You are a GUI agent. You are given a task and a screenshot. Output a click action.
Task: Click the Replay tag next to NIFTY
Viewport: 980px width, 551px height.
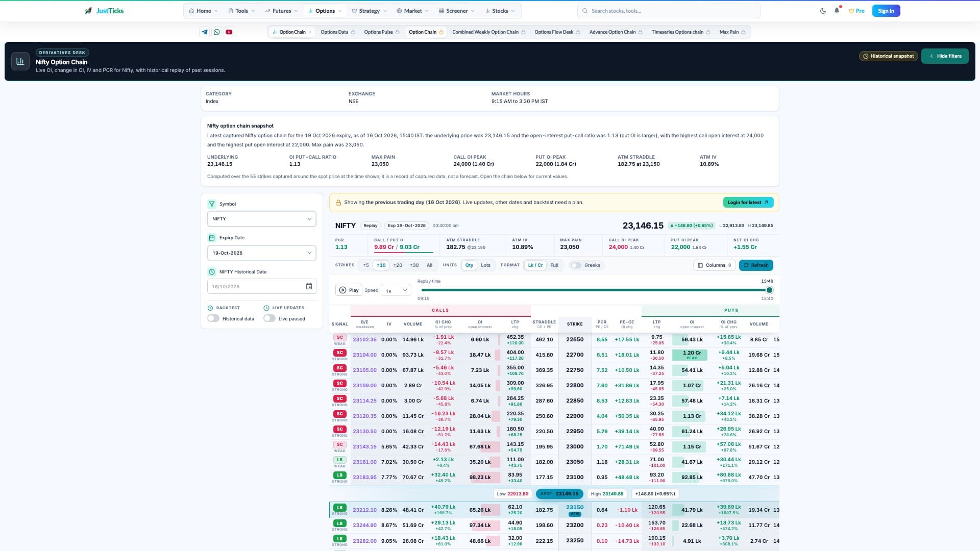[x=371, y=226]
